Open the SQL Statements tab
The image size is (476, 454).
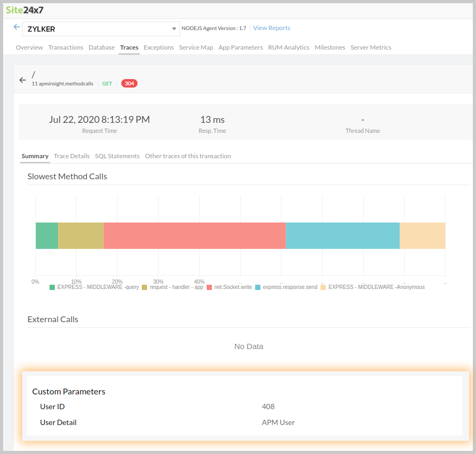pos(117,156)
